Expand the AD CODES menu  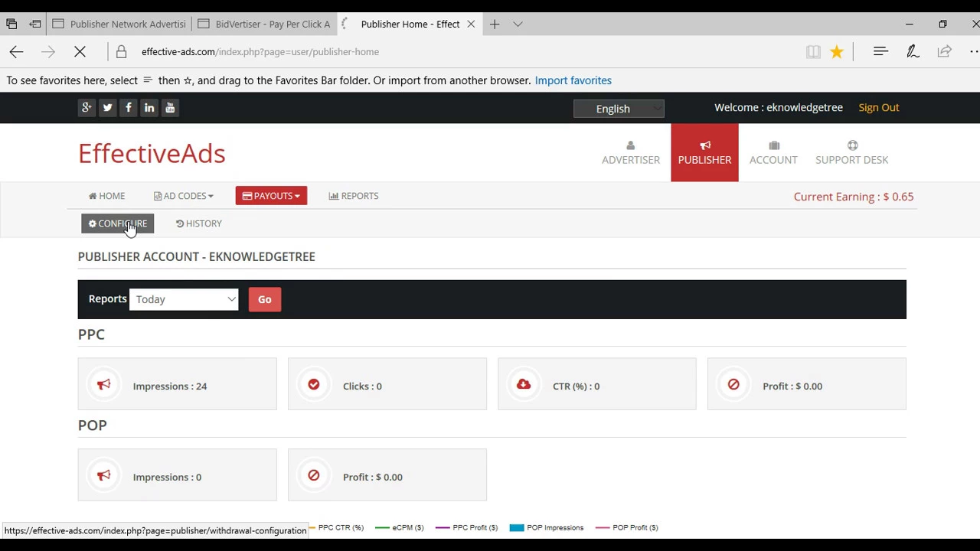point(184,196)
